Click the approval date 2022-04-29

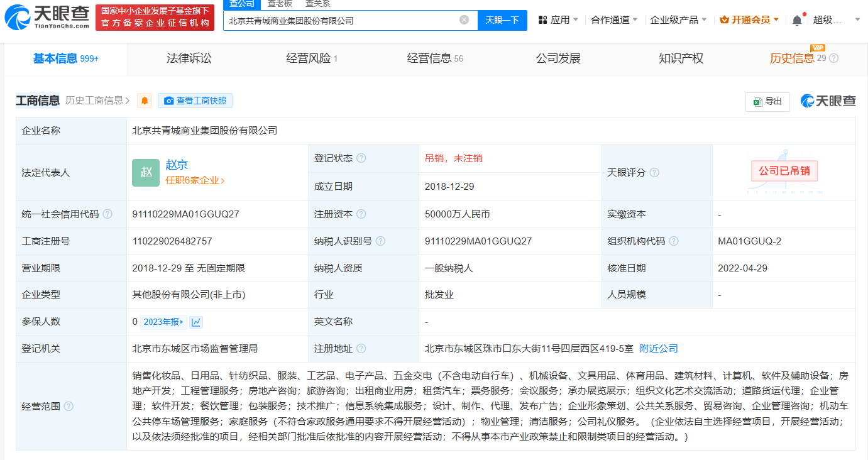click(x=742, y=268)
